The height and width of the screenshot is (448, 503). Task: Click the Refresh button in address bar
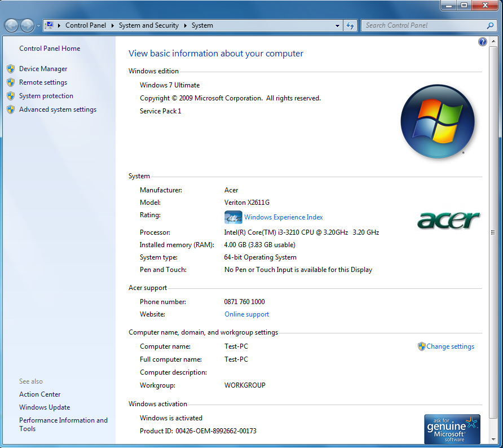pyautogui.click(x=350, y=25)
